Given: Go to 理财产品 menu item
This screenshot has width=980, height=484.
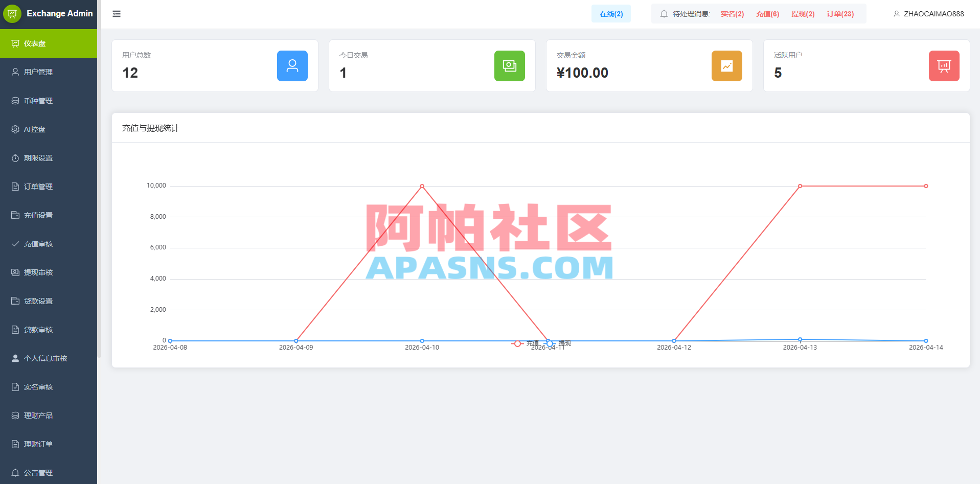Looking at the screenshot, I should (x=49, y=416).
